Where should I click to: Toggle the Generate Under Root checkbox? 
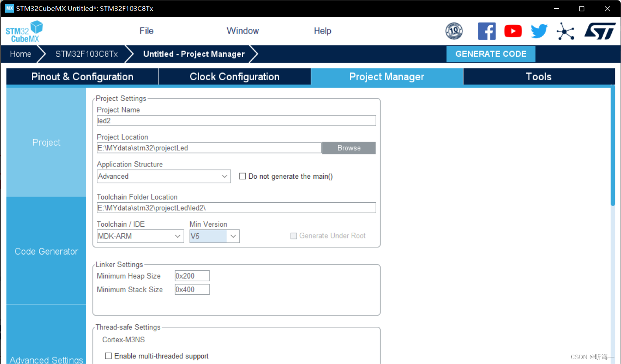[x=294, y=236]
